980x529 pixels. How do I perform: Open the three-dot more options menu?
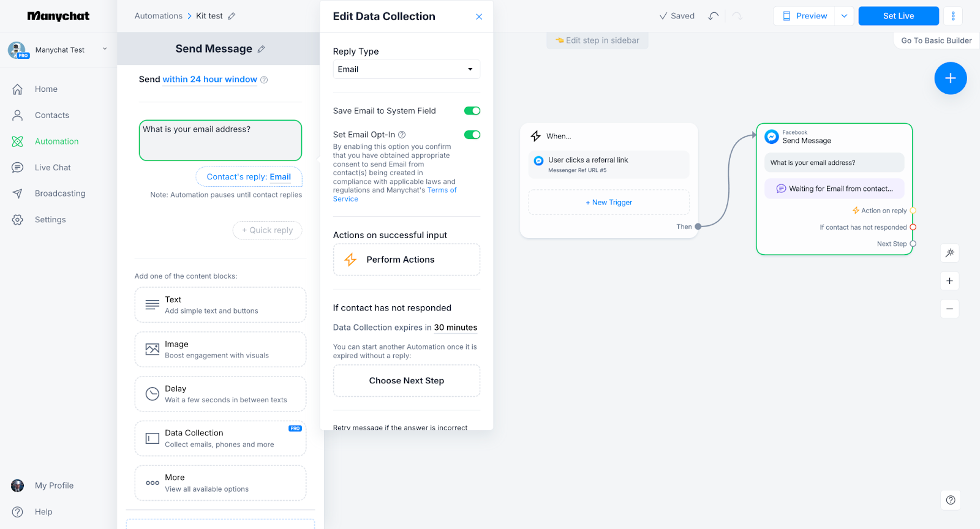[x=952, y=16]
